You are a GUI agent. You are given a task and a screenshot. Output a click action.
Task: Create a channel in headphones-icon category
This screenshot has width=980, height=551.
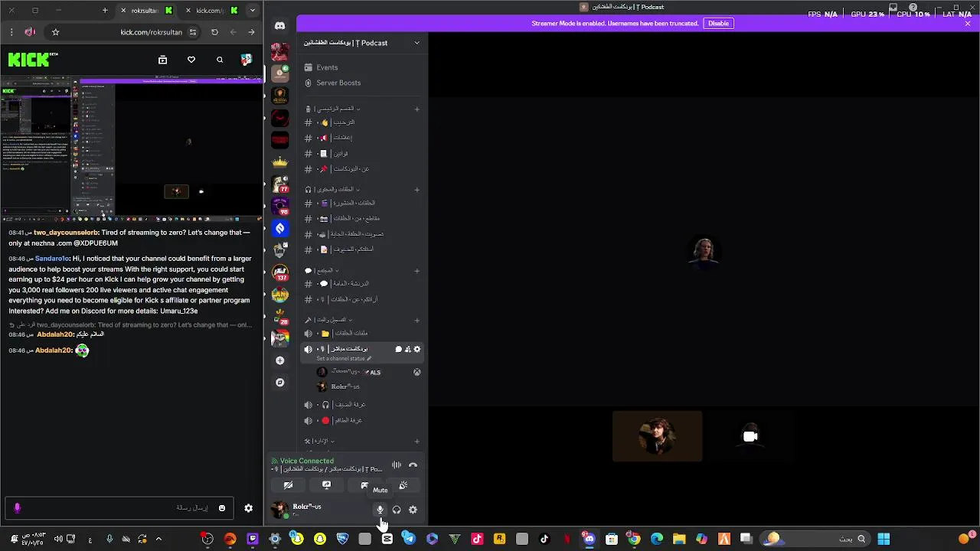pos(416,190)
